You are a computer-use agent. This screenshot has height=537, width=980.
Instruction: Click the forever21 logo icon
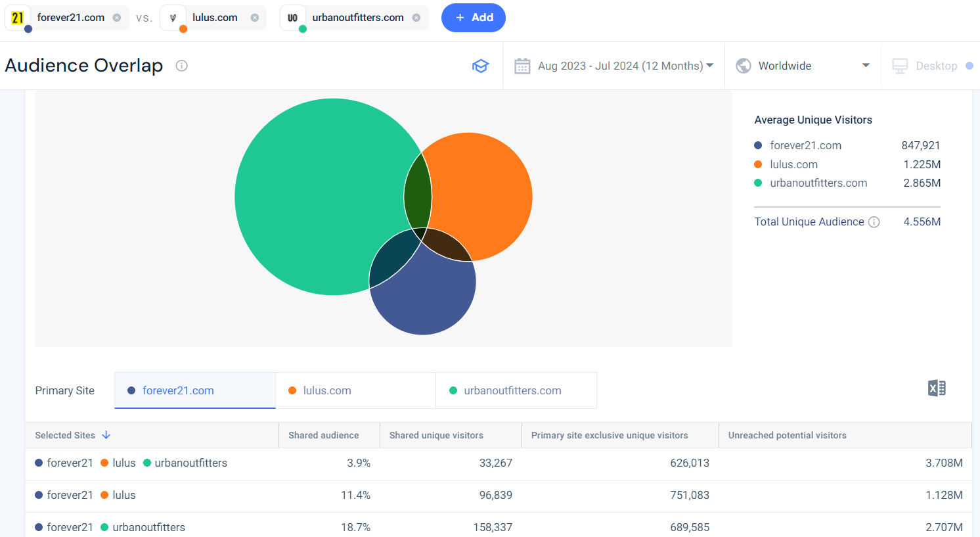(18, 18)
